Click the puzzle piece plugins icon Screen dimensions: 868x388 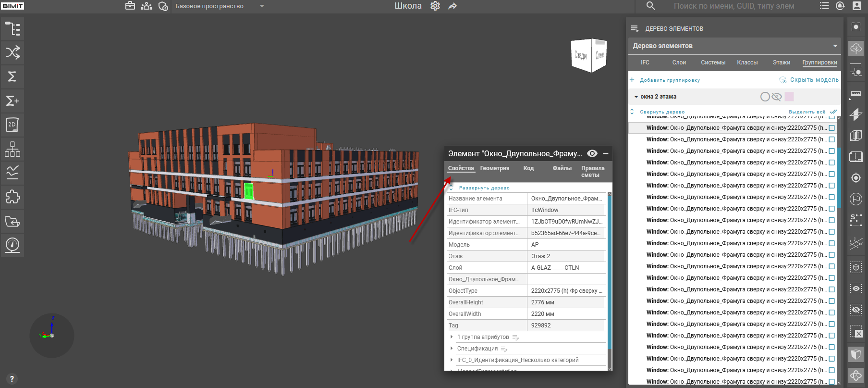pyautogui.click(x=12, y=197)
